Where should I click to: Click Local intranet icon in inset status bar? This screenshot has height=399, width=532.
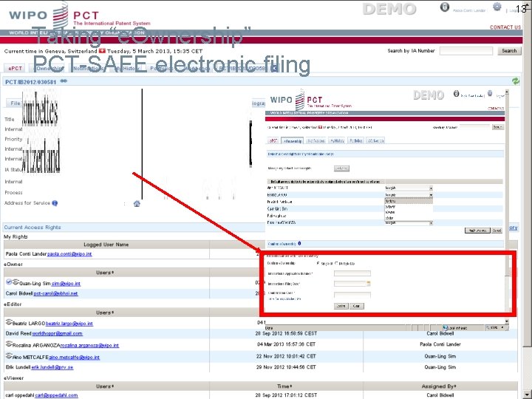[x=446, y=328]
